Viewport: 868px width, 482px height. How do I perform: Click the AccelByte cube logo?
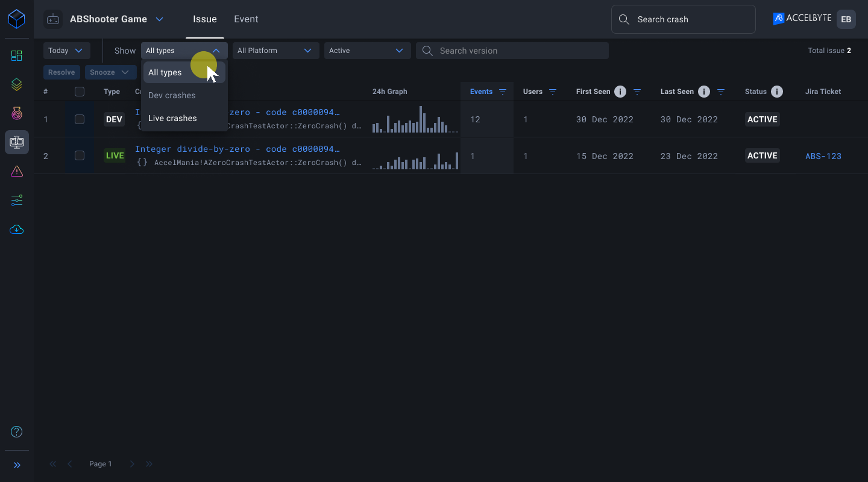[17, 19]
